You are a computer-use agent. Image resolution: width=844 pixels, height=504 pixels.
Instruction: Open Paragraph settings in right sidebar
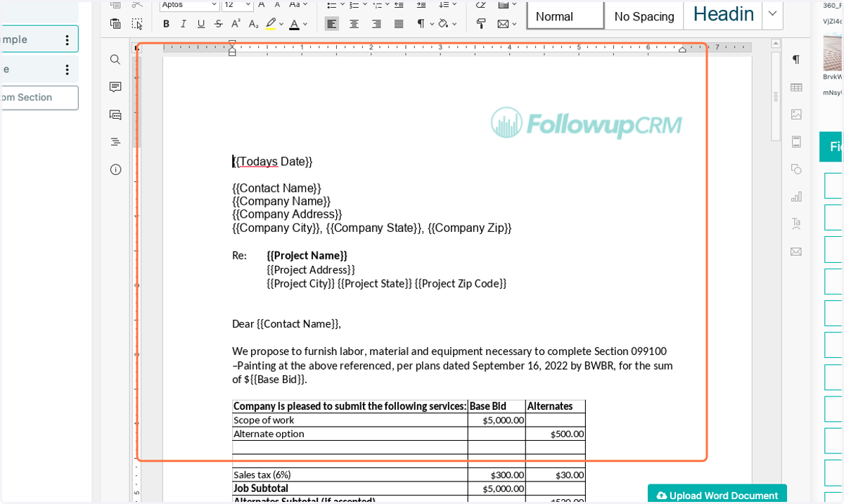tap(796, 60)
